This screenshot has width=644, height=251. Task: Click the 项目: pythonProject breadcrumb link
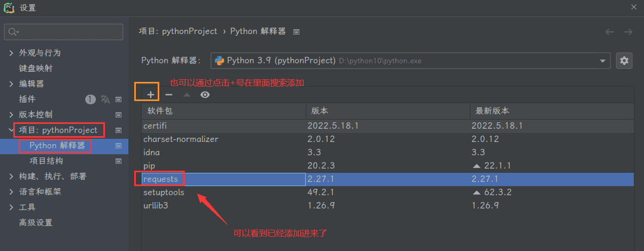pos(178,31)
